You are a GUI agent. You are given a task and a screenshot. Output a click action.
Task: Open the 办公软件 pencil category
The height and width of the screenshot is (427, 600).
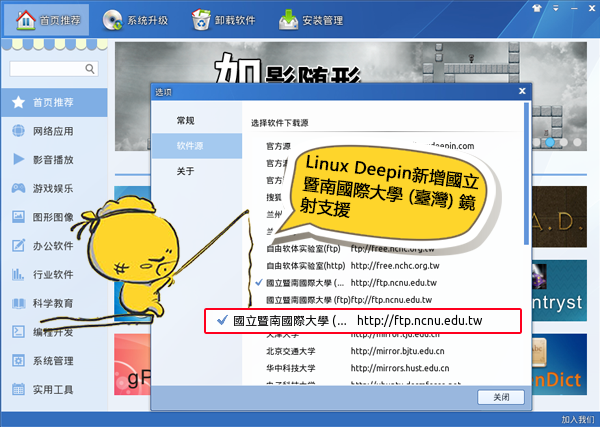(54, 246)
